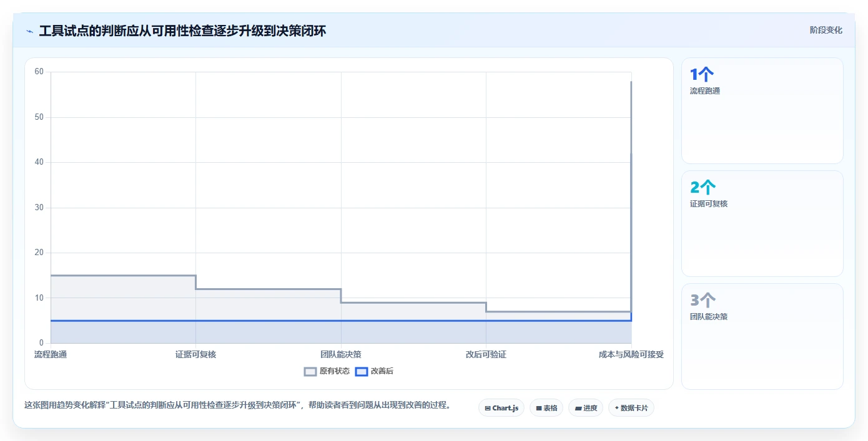Image resolution: width=868 pixels, height=441 pixels.
Task: Open the 1个 流程跑通 data card
Action: click(x=762, y=110)
